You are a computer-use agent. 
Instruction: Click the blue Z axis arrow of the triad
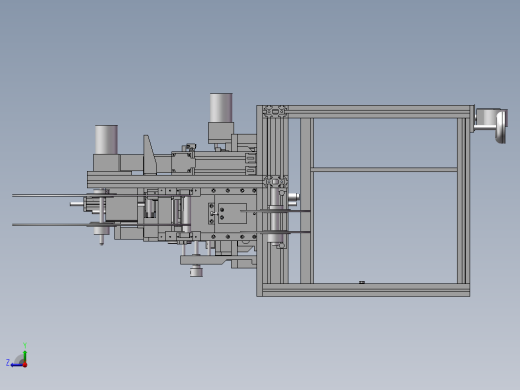(16, 365)
